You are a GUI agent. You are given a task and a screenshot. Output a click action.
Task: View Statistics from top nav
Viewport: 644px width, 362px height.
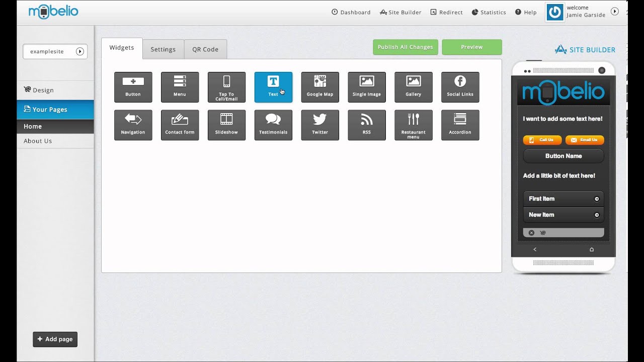tap(489, 12)
